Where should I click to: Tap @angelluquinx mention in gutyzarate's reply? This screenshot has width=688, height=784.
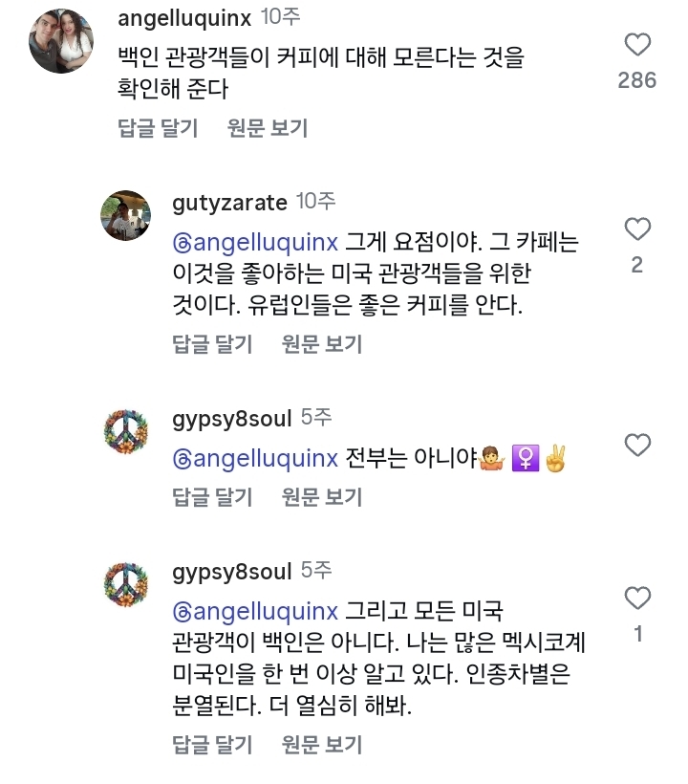[x=255, y=242]
